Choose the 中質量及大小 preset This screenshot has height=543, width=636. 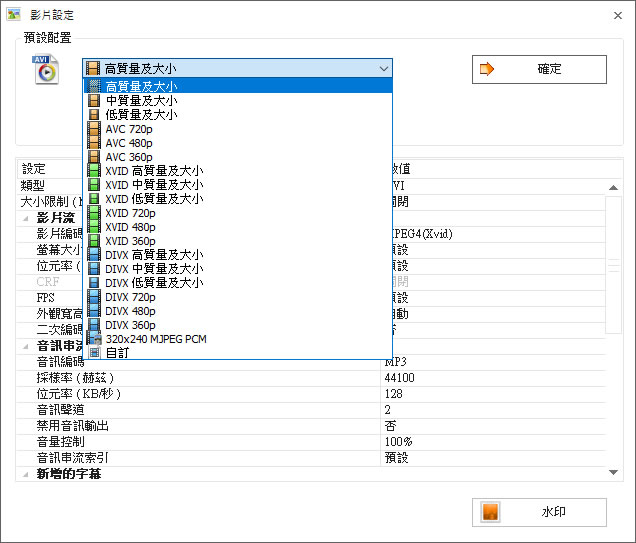(x=238, y=100)
